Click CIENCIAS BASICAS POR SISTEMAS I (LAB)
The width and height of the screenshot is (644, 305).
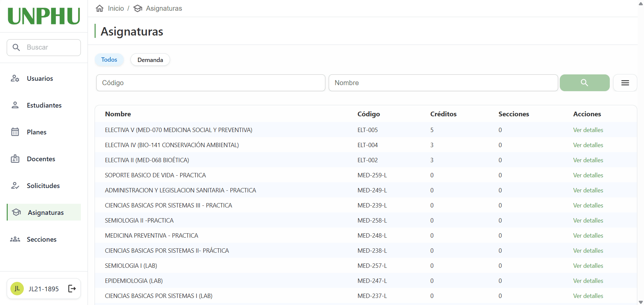159,296
